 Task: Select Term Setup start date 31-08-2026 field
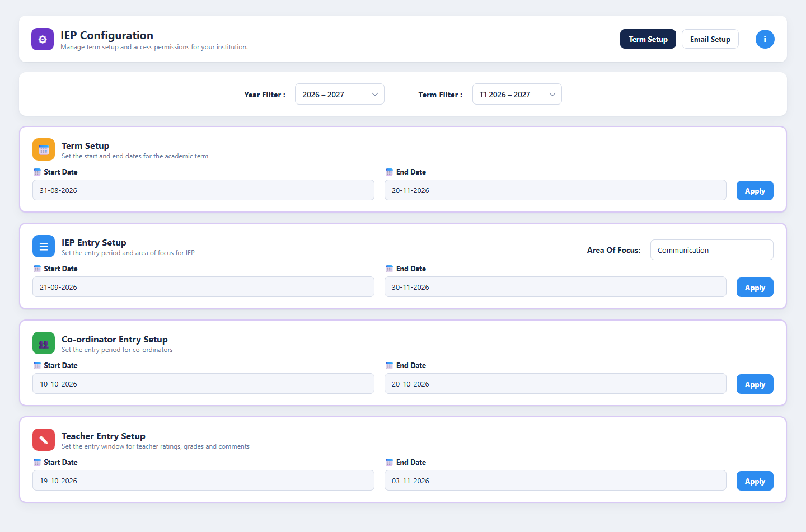point(203,190)
